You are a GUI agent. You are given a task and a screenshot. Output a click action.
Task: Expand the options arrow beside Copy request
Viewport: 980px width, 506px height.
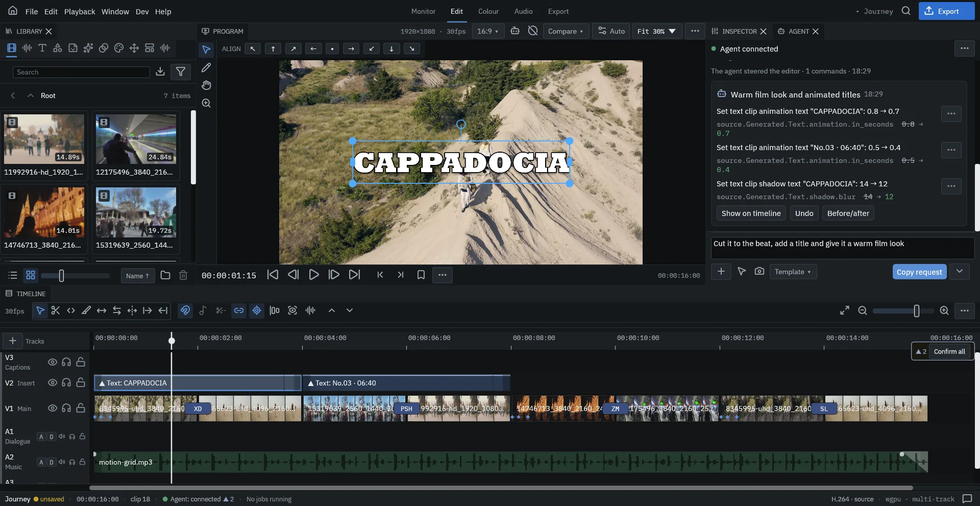(960, 271)
